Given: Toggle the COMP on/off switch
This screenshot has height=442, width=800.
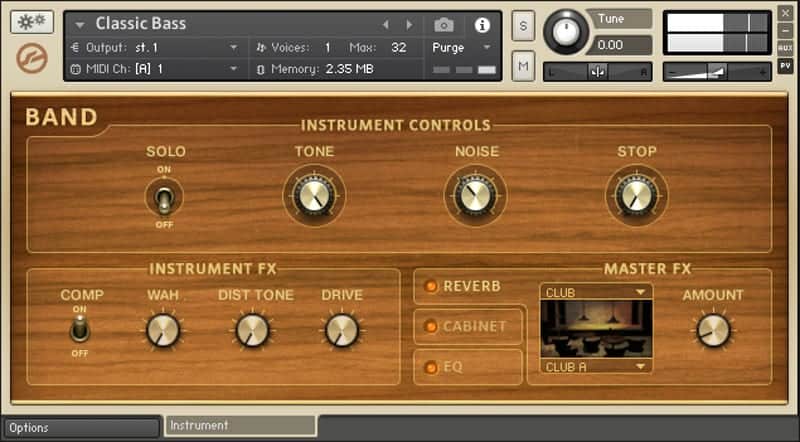Looking at the screenshot, I should click(80, 329).
